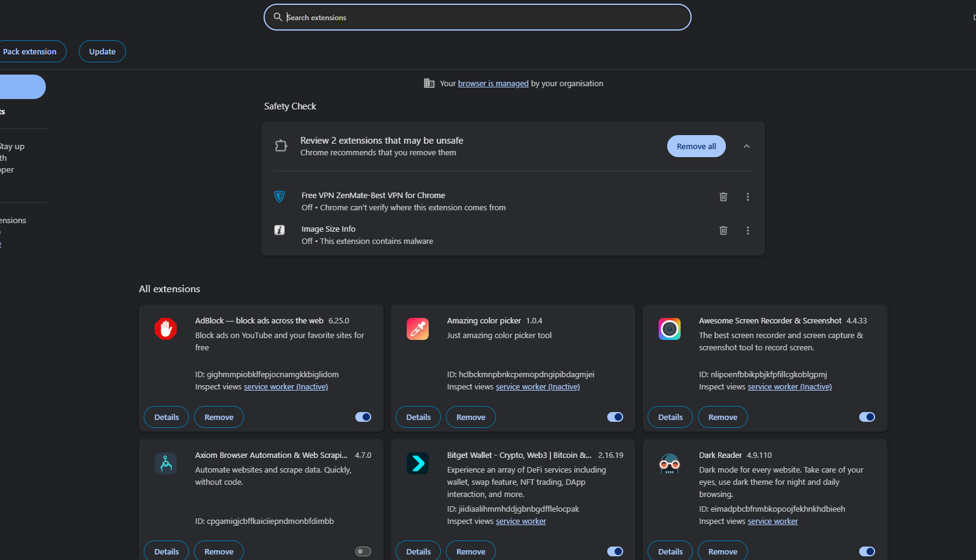Disable the Amazing color picker toggle
The height and width of the screenshot is (560, 976).
615,417
